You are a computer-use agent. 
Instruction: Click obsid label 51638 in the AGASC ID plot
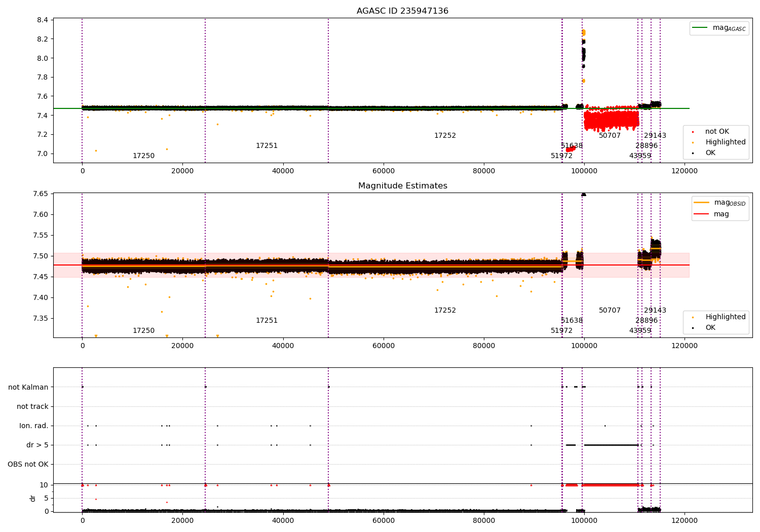(x=572, y=146)
